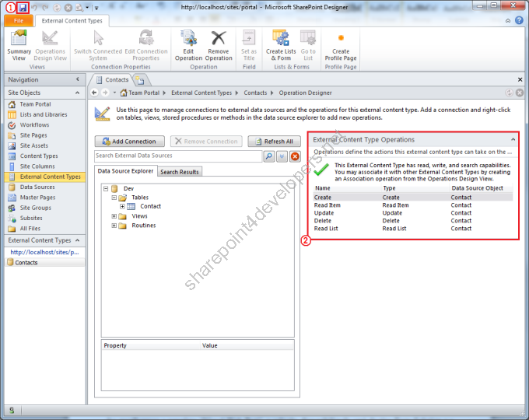Select the Update operation row
529x420 pixels.
[413, 213]
